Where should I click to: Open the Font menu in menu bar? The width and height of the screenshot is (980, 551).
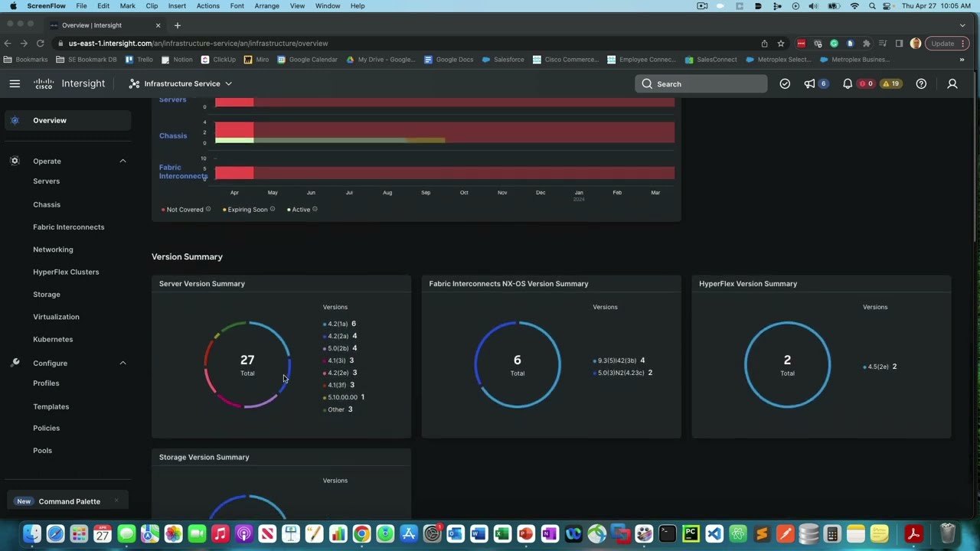(237, 6)
